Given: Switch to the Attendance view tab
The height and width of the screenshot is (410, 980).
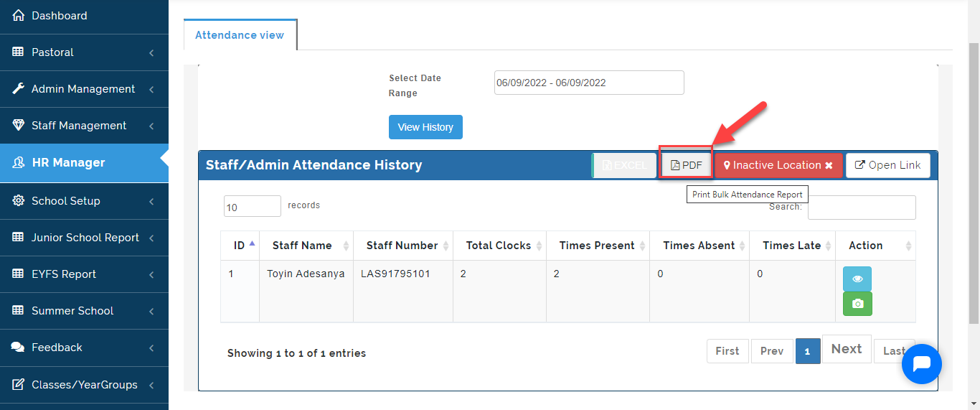Looking at the screenshot, I should pos(240,34).
